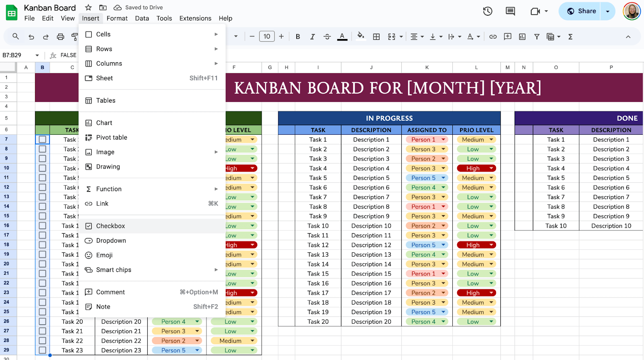This screenshot has height=360, width=644.
Task: Toggle italic text formatting
Action: (x=312, y=37)
